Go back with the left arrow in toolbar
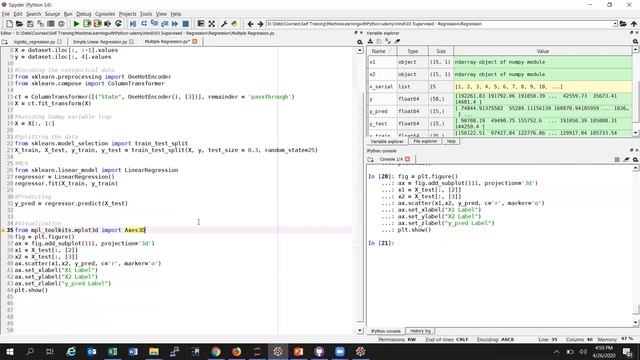 250,24
